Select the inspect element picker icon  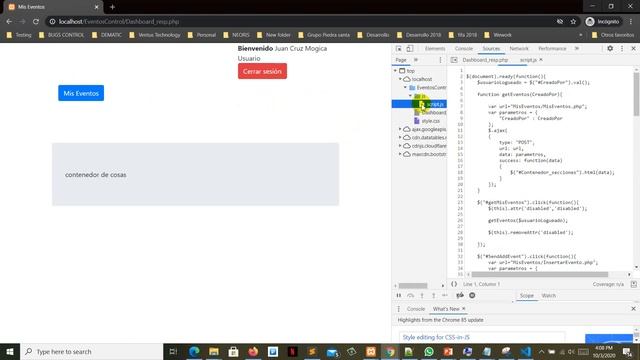point(399,49)
